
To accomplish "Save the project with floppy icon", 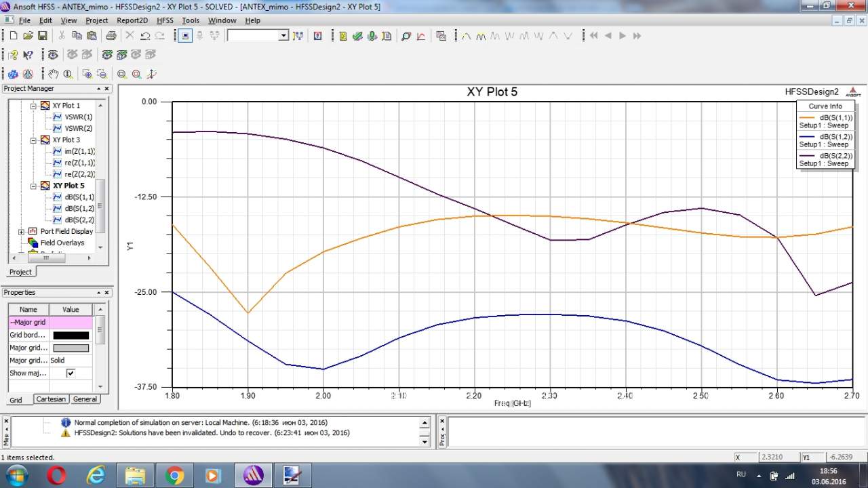I will [42, 36].
